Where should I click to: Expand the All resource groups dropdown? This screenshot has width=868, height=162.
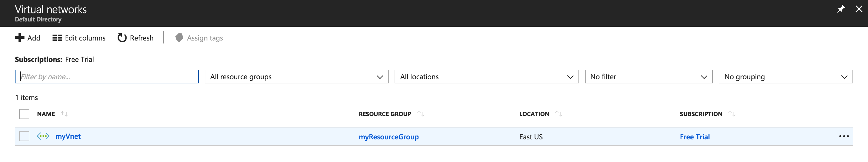coord(296,77)
